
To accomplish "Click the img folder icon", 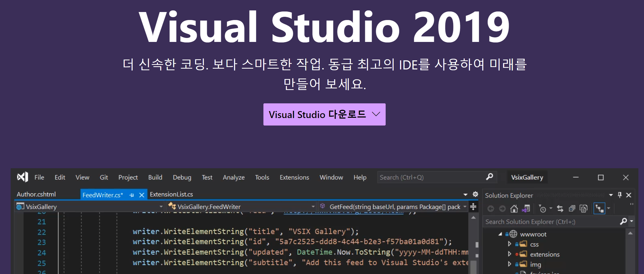I will point(523,264).
